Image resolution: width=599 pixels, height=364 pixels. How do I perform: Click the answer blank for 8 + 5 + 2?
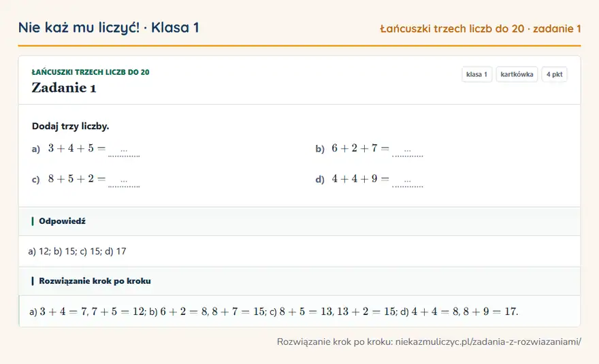(124, 181)
